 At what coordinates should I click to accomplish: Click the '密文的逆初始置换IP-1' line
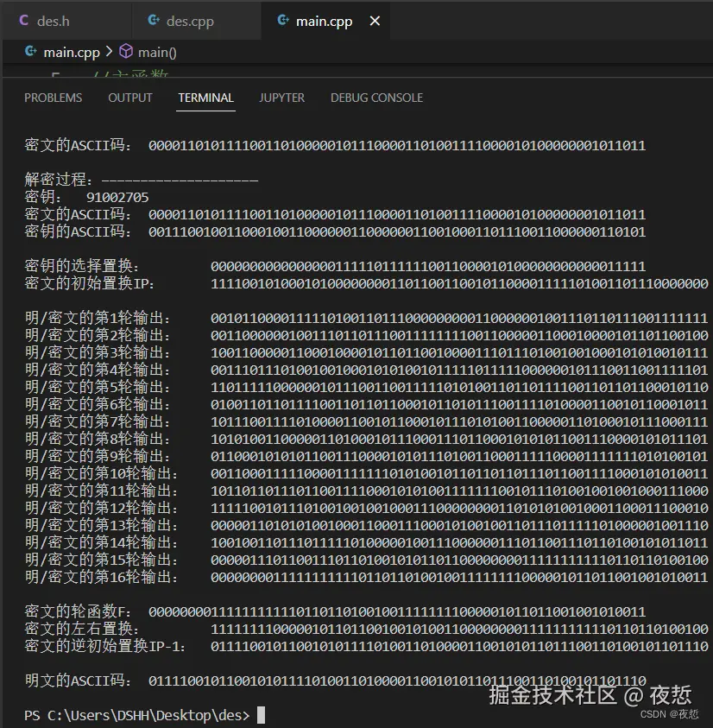click(x=366, y=646)
